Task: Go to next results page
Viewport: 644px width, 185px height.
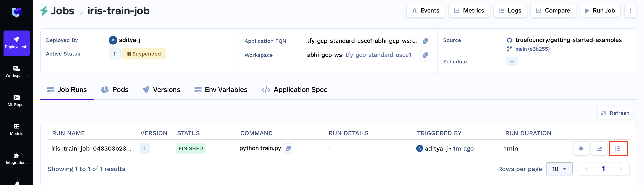Action: tap(621, 169)
